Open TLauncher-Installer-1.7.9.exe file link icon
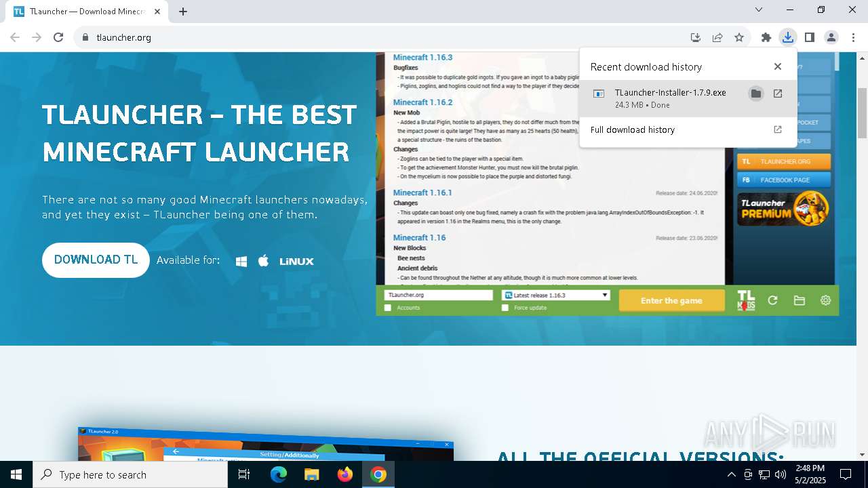Image resolution: width=868 pixels, height=488 pixels. click(x=778, y=94)
